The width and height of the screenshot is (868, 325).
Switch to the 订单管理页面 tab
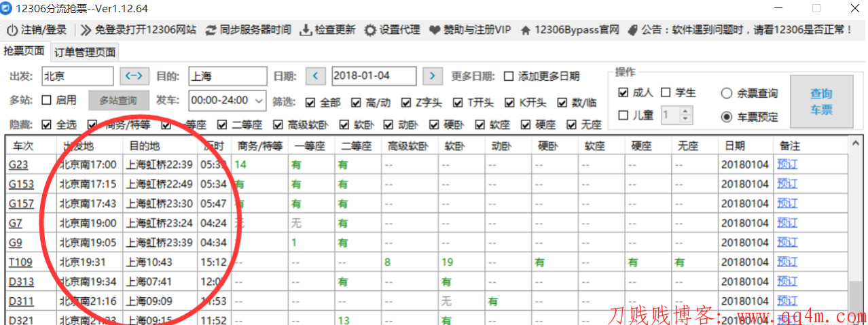pyautogui.click(x=85, y=52)
